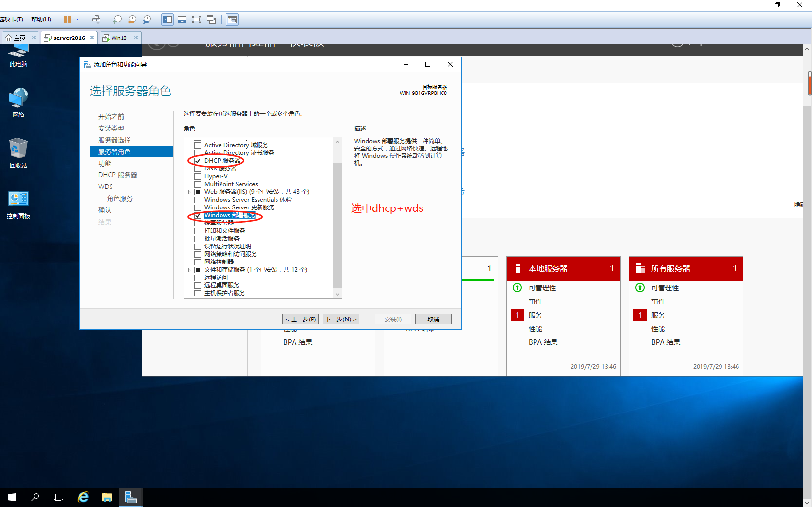The image size is (812, 507).
Task: Open the Windows Start menu
Action: (x=12, y=497)
